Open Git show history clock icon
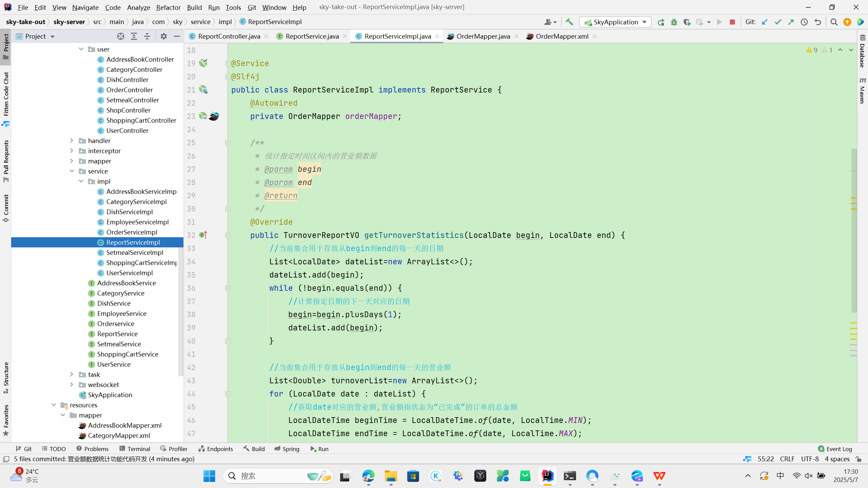This screenshot has height=488, width=868. click(x=804, y=22)
